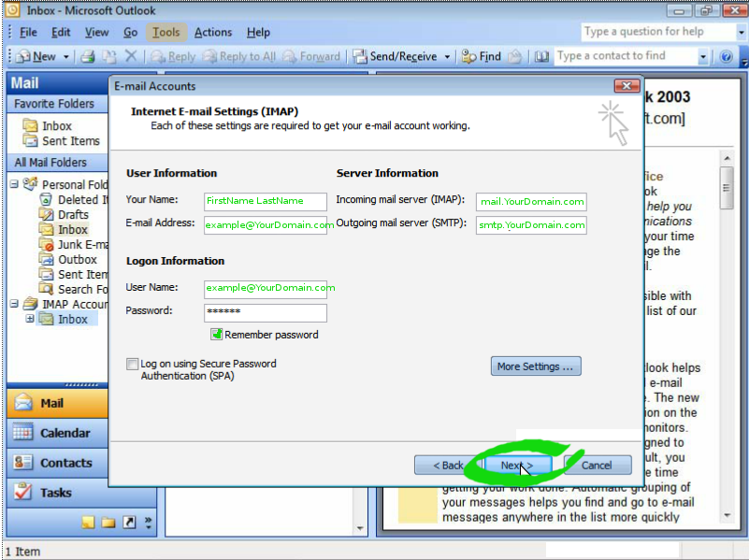Open the Go menu
749x560 pixels.
[x=130, y=33]
